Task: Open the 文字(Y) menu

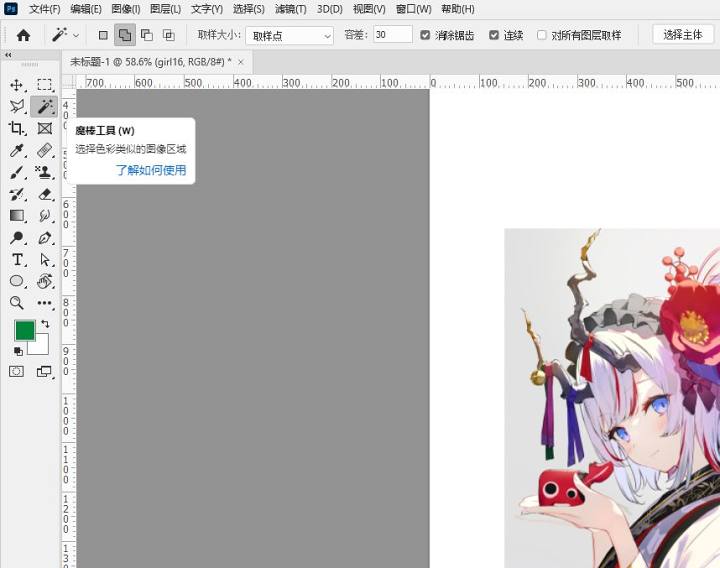Action: pos(207,9)
